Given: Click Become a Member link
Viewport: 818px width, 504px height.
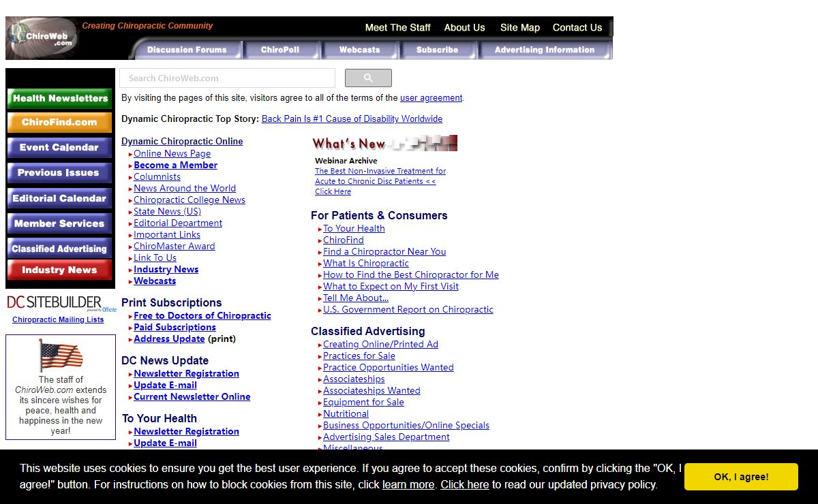Looking at the screenshot, I should click(x=175, y=166).
